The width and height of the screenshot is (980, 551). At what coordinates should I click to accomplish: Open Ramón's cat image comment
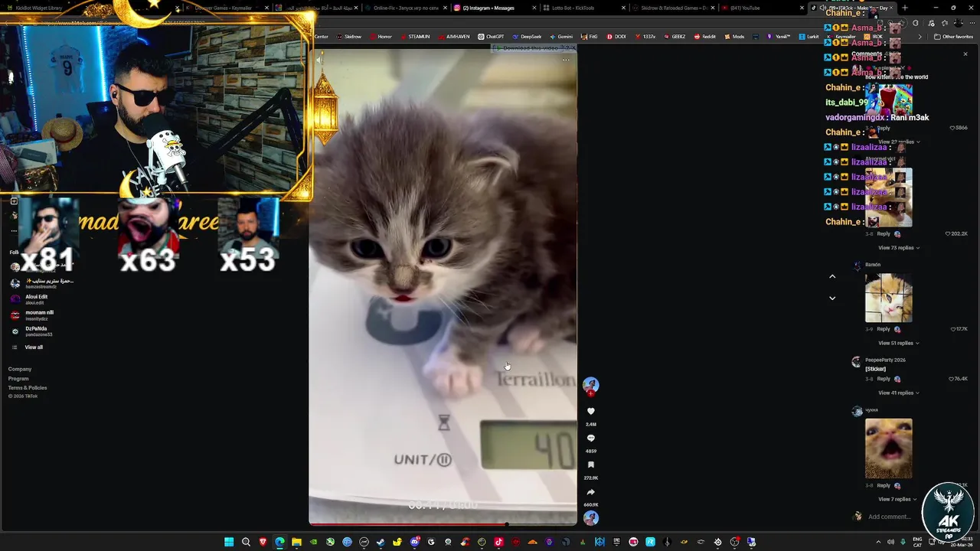coord(888,298)
